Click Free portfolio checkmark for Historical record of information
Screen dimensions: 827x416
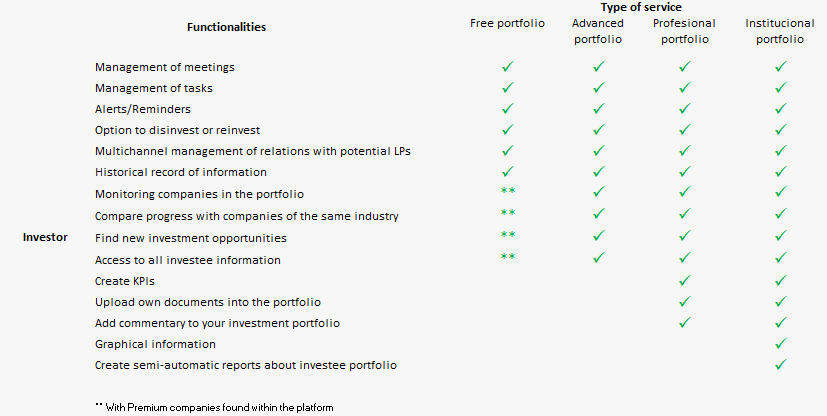[507, 173]
